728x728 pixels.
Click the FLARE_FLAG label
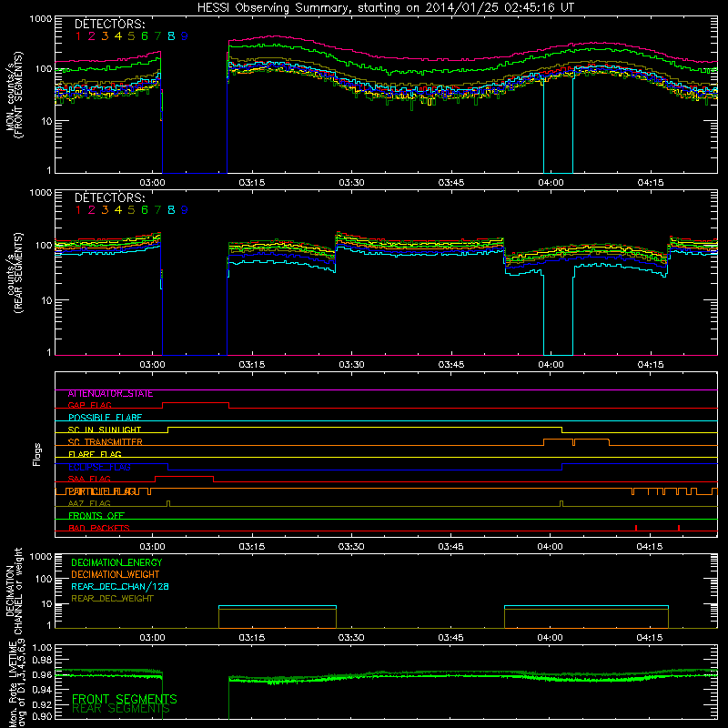click(95, 454)
